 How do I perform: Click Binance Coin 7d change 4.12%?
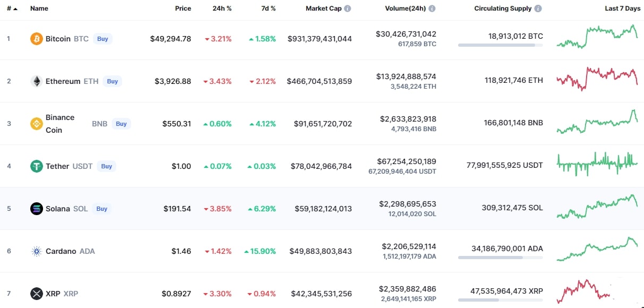pos(262,124)
